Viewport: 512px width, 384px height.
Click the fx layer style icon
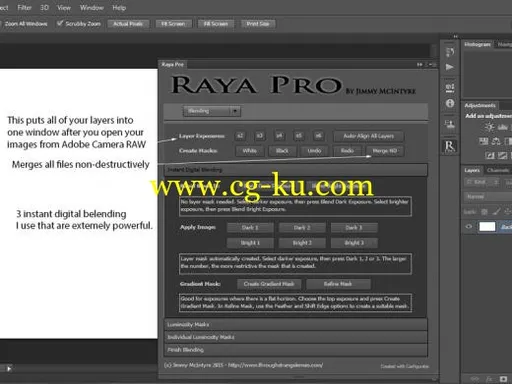489,379
